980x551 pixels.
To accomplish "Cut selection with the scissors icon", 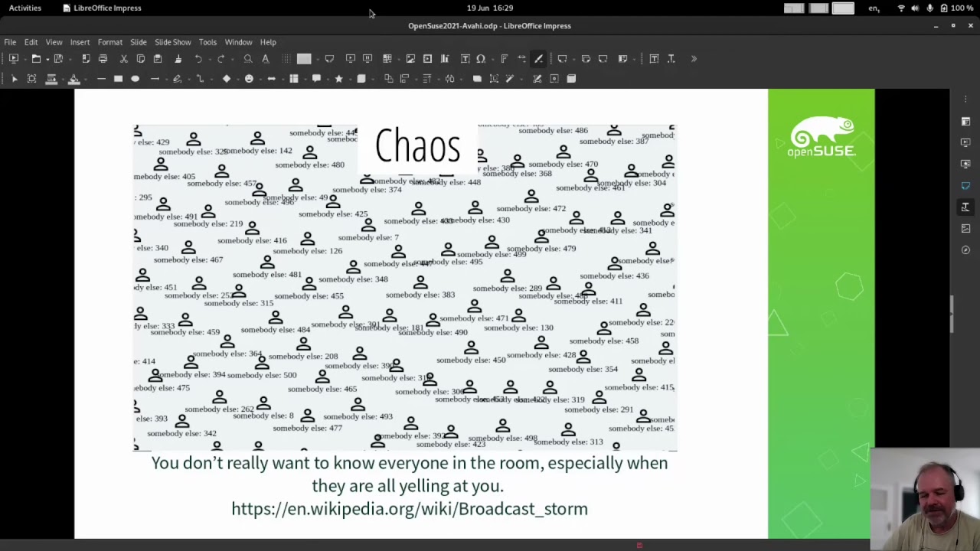I will [123, 58].
